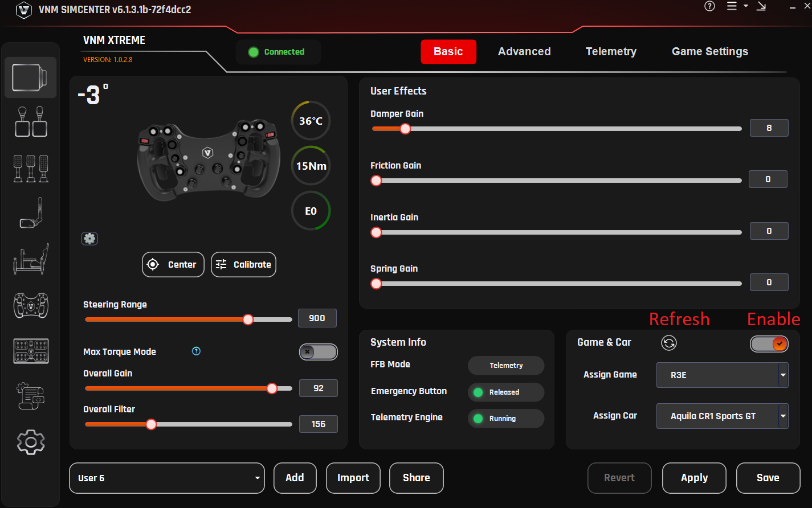Image resolution: width=812 pixels, height=508 pixels.
Task: Toggle the Max Torque Mode switch
Action: click(x=319, y=352)
